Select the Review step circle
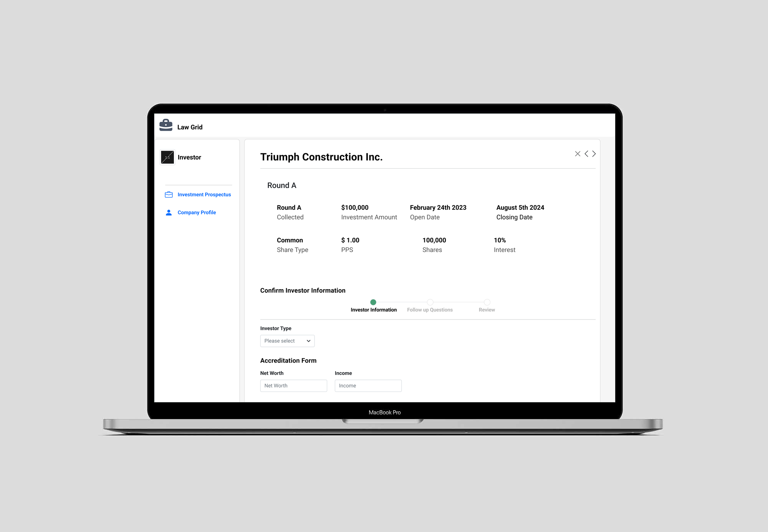The height and width of the screenshot is (532, 768). tap(487, 302)
